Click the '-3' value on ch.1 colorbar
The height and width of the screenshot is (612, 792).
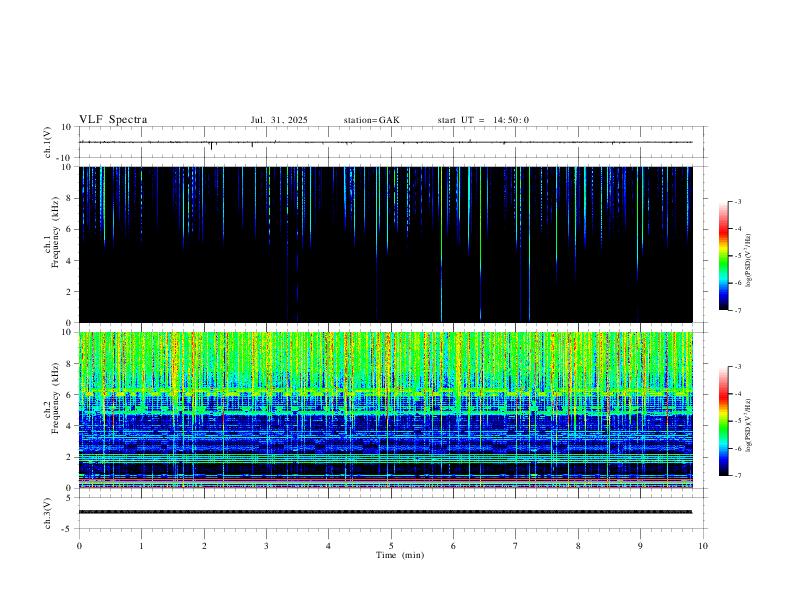click(738, 201)
